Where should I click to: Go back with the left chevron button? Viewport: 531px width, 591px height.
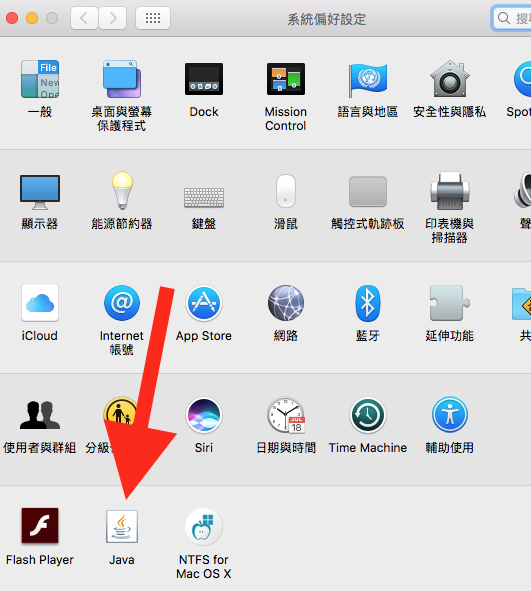click(84, 18)
